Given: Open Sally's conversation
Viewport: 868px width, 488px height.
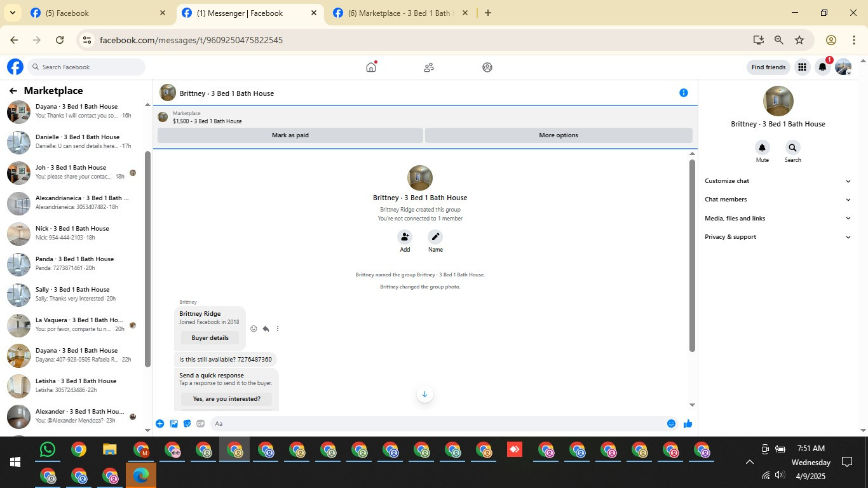Looking at the screenshot, I should [75, 294].
